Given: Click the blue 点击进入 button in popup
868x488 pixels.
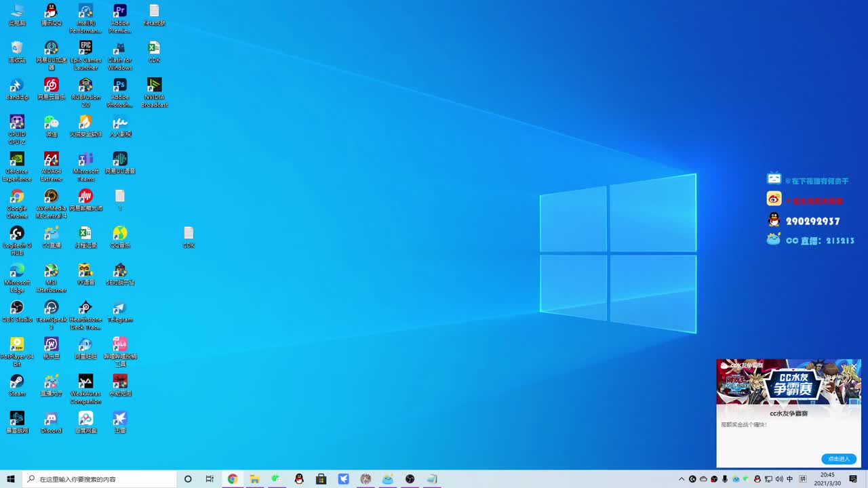Looking at the screenshot, I should pyautogui.click(x=838, y=459).
